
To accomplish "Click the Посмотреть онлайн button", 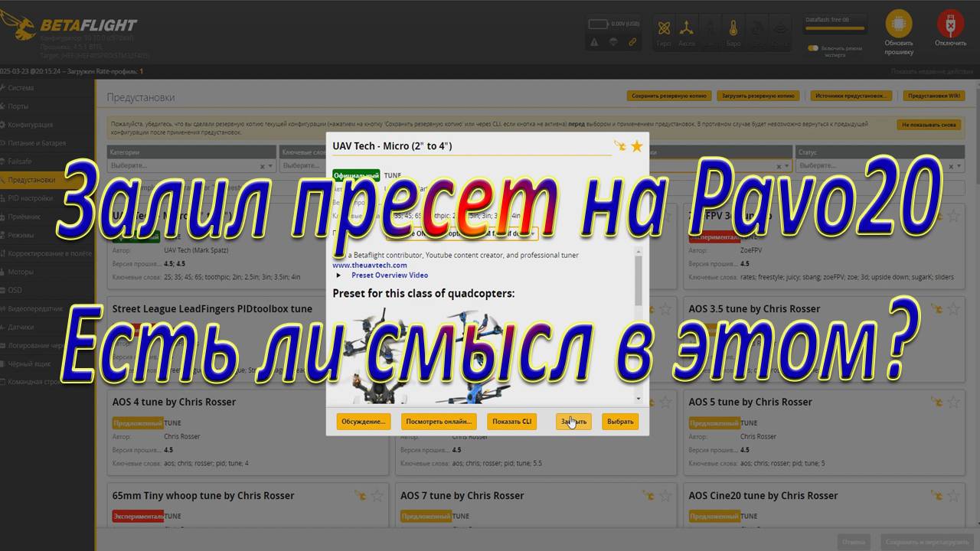I will click(x=439, y=422).
